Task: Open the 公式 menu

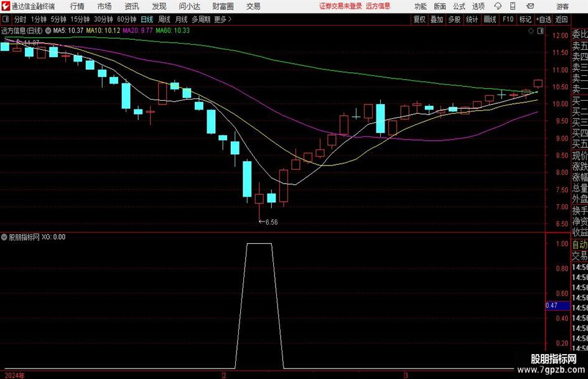Action: pos(459,6)
